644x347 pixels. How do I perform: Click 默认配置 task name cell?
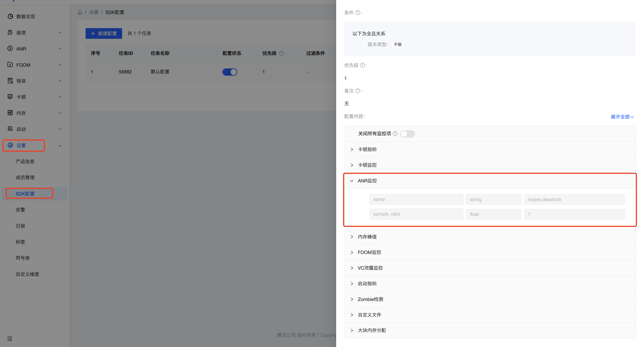[x=160, y=72]
